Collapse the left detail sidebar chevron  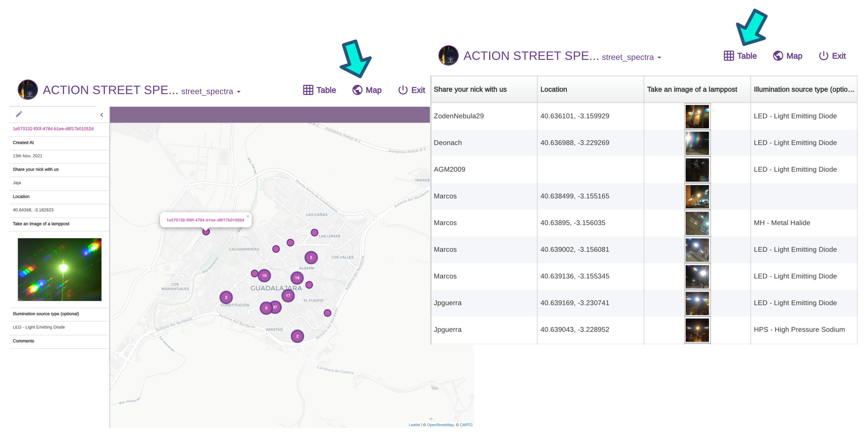coord(102,115)
